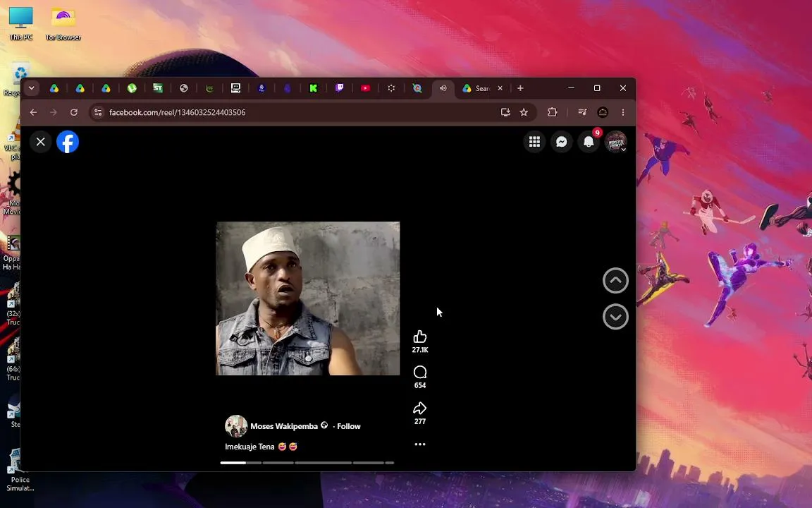Screen dimensions: 812x508
Task: Click the 'Imekuaje Tena' caption text
Action: click(250, 447)
